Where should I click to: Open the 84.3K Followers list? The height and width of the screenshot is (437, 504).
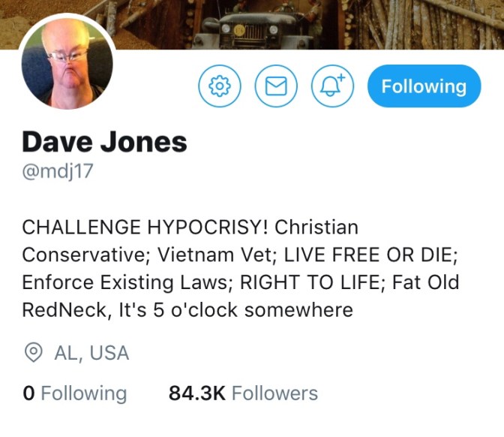[x=243, y=393]
